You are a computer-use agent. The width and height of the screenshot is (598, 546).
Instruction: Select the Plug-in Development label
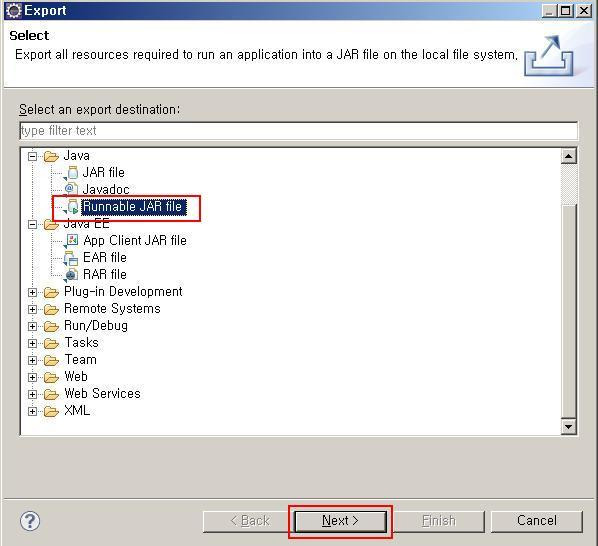(123, 292)
